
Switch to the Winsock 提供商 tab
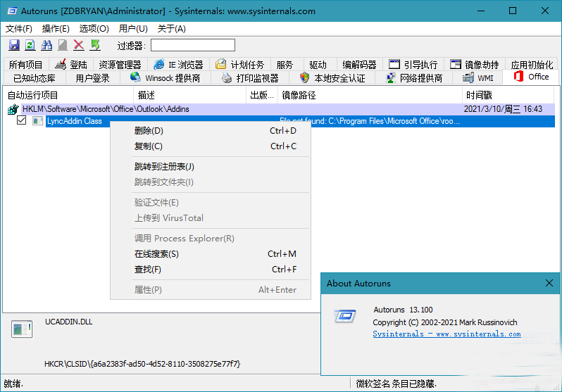166,78
